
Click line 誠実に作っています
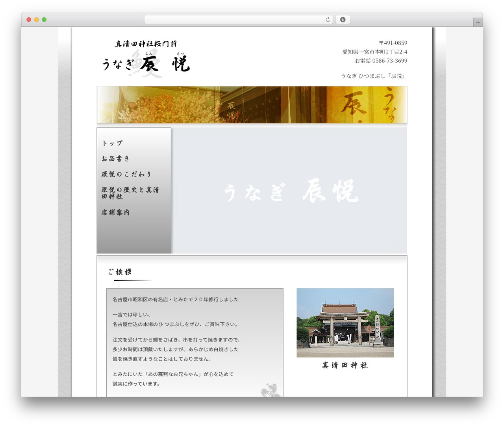pos(136,384)
